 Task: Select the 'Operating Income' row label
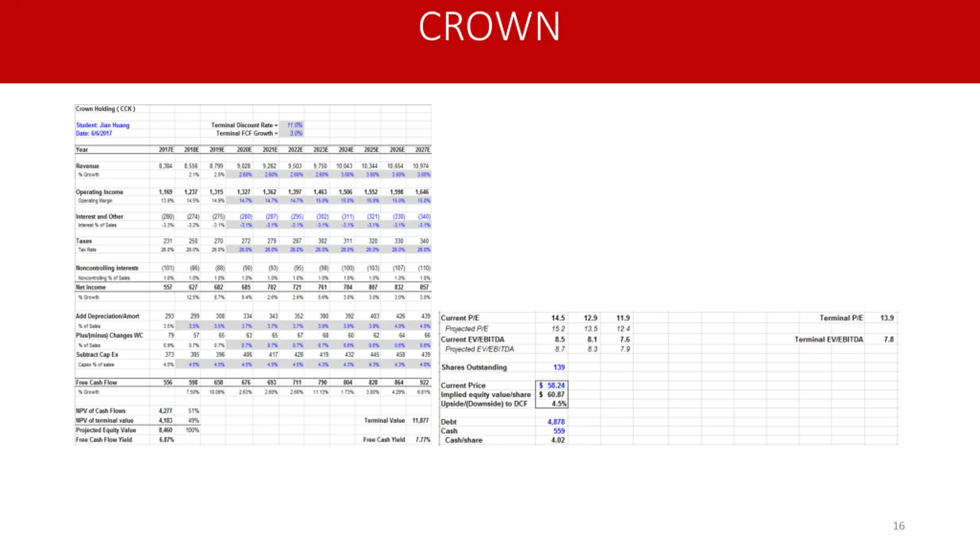[x=100, y=192]
